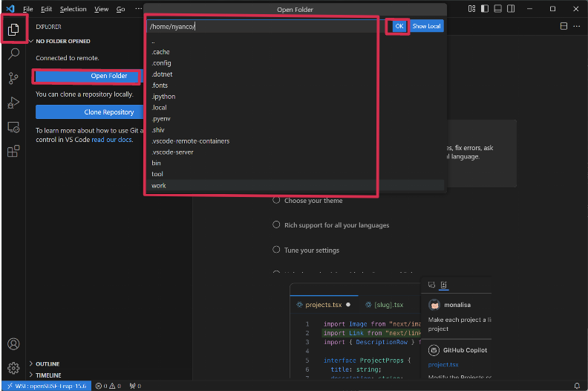588x391 pixels.
Task: Follow the read our docs link
Action: coord(112,140)
